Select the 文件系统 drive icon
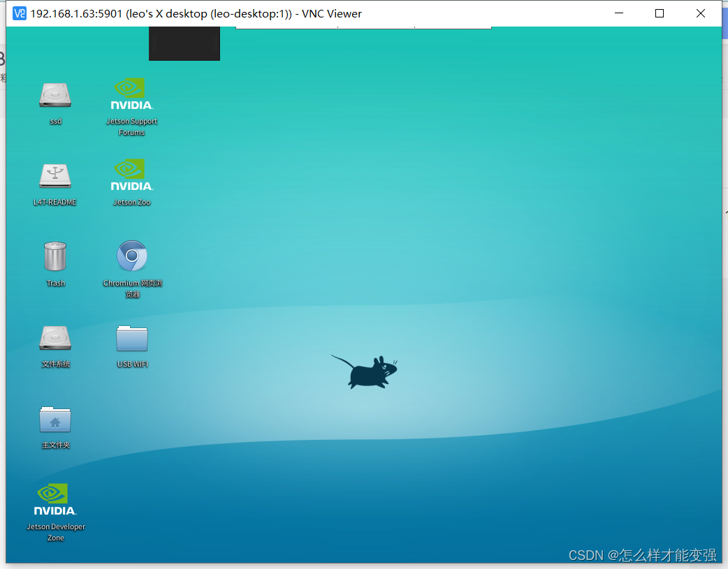 point(55,338)
